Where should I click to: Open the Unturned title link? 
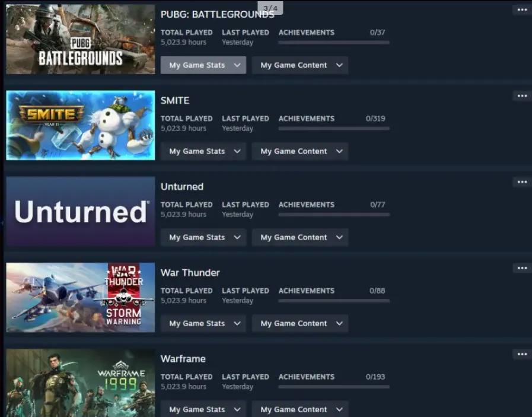[x=181, y=186]
